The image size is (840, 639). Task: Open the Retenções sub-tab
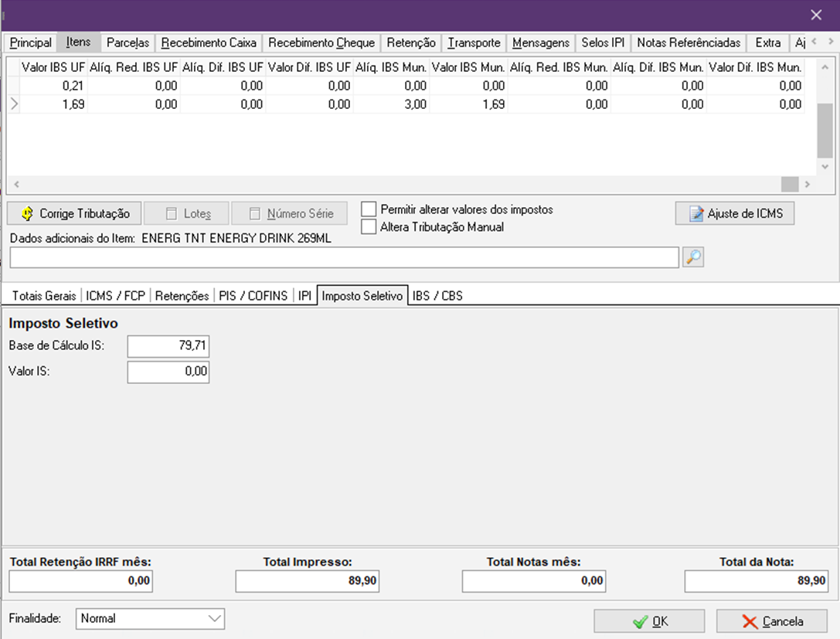tap(182, 296)
